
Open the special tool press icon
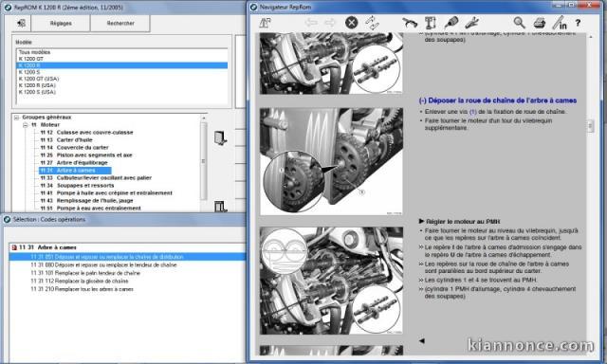(430, 23)
